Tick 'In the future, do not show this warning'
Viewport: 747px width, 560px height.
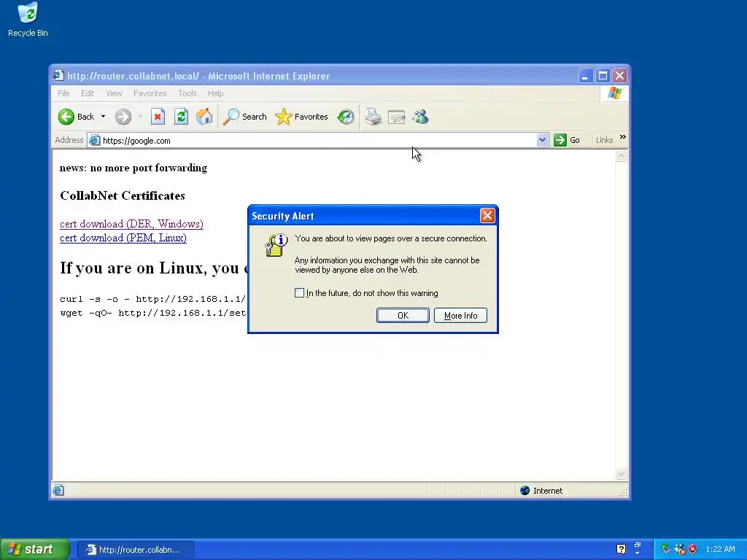coord(299,293)
